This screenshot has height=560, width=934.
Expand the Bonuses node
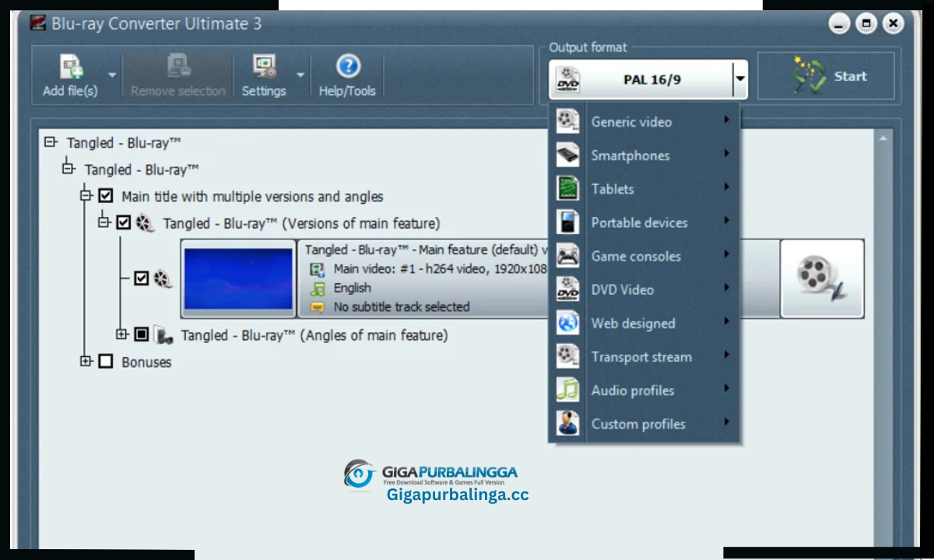[x=86, y=361]
